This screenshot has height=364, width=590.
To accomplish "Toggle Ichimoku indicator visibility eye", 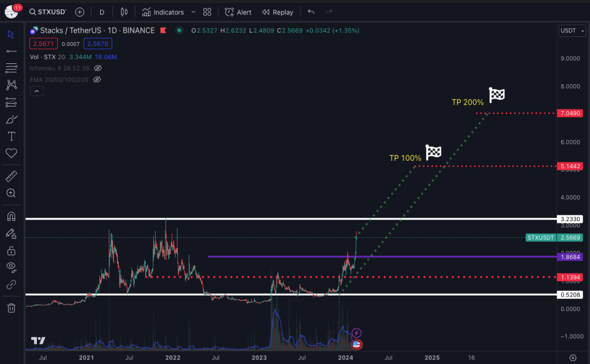I will click(x=97, y=68).
